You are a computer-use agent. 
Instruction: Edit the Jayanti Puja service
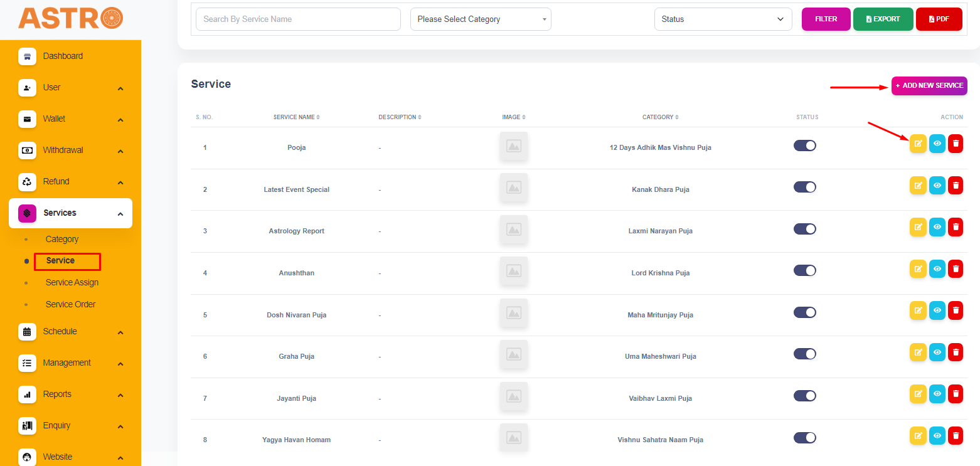[x=918, y=394]
